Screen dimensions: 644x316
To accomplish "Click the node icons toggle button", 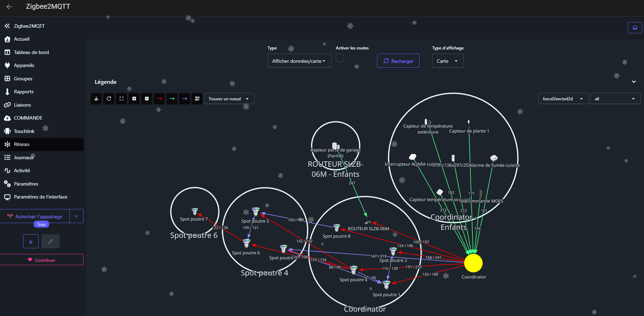I will [197, 99].
